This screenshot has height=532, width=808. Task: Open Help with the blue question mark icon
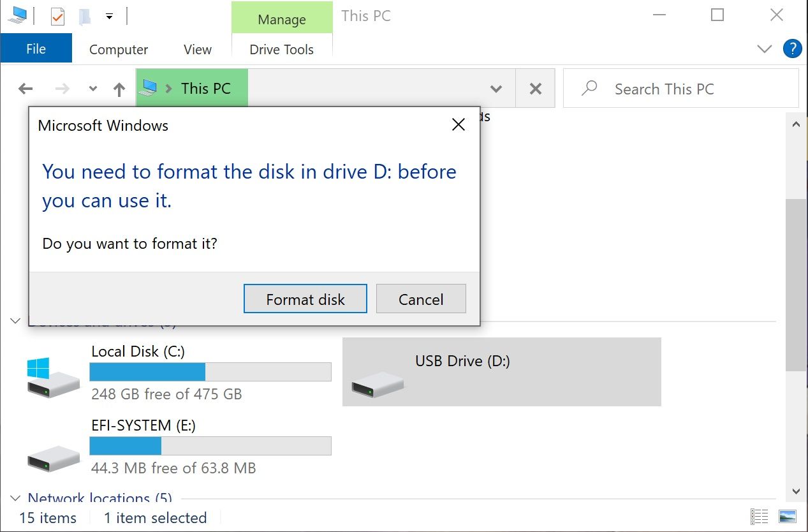point(791,48)
